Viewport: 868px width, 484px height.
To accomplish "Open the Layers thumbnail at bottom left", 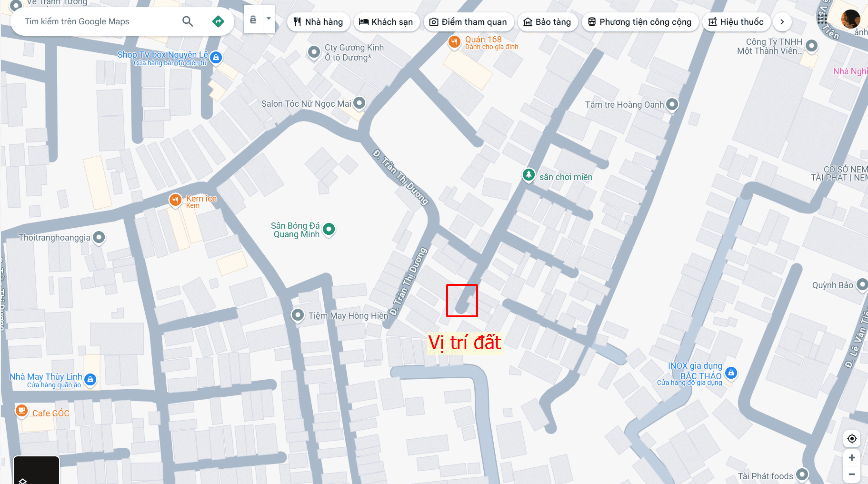I will (x=36, y=471).
